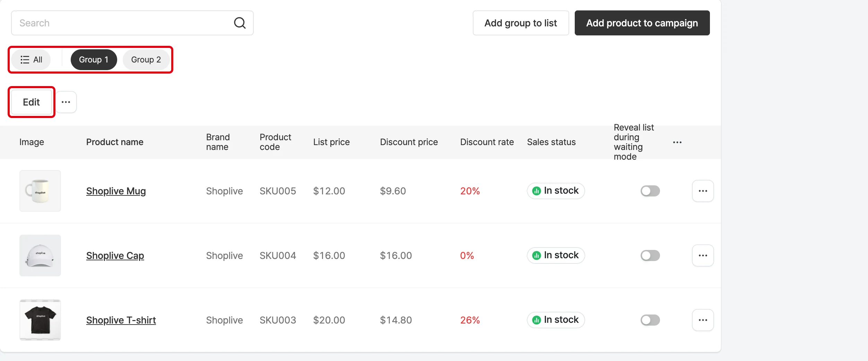Open the more options button beside Edit
The height and width of the screenshot is (361, 868).
66,102
